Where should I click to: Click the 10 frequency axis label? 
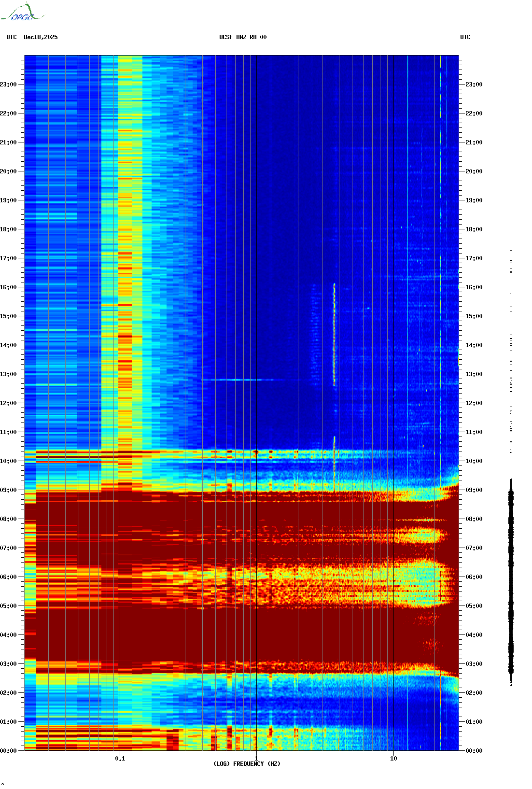(393, 759)
